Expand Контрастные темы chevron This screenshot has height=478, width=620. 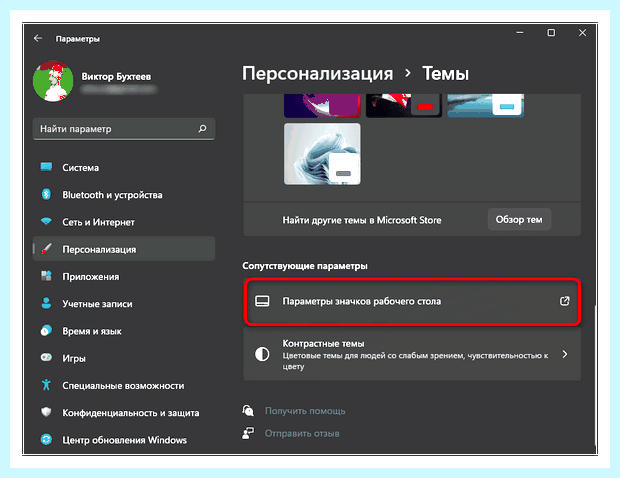(x=565, y=354)
